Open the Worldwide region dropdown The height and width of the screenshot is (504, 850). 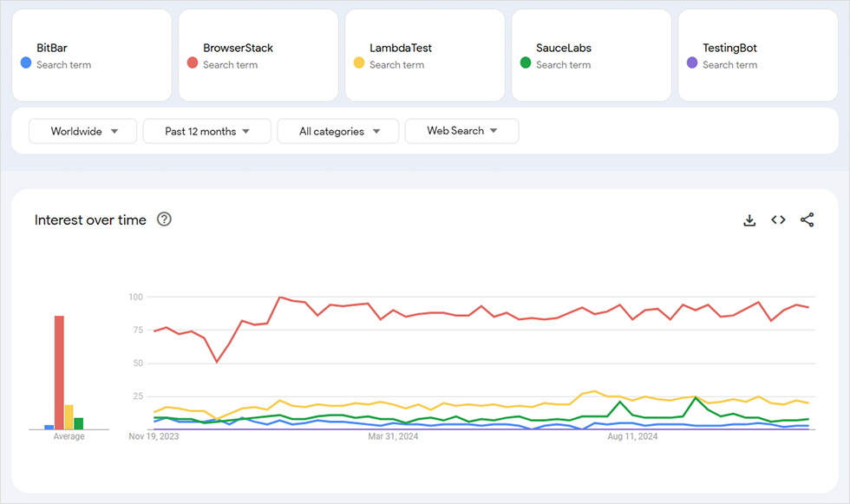(x=83, y=131)
